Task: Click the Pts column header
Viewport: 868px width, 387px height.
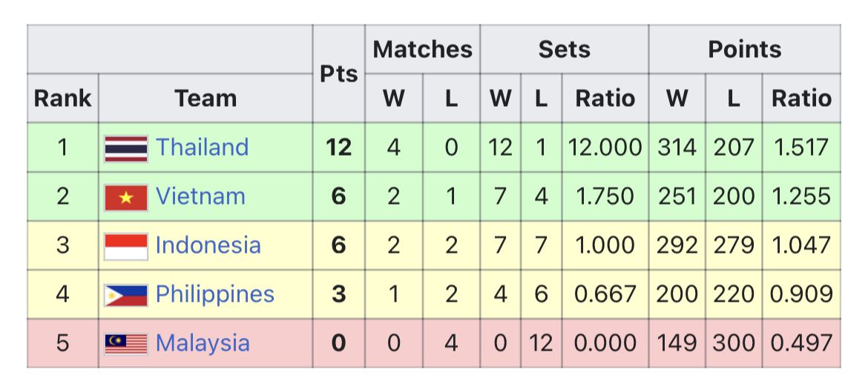Action: pyautogui.click(x=338, y=74)
